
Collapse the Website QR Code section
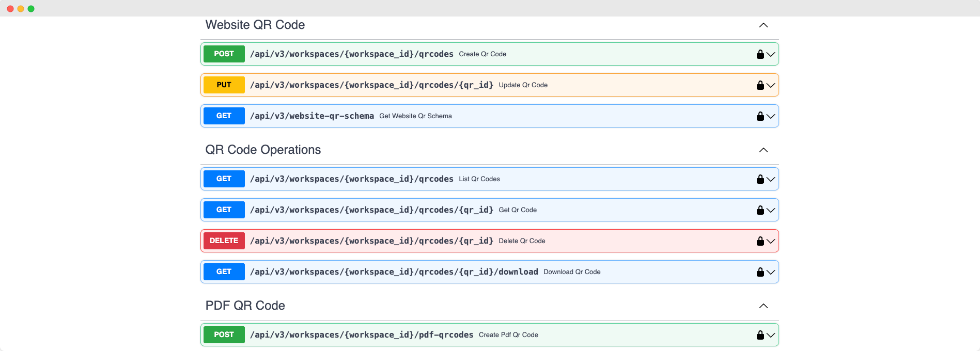click(x=763, y=25)
